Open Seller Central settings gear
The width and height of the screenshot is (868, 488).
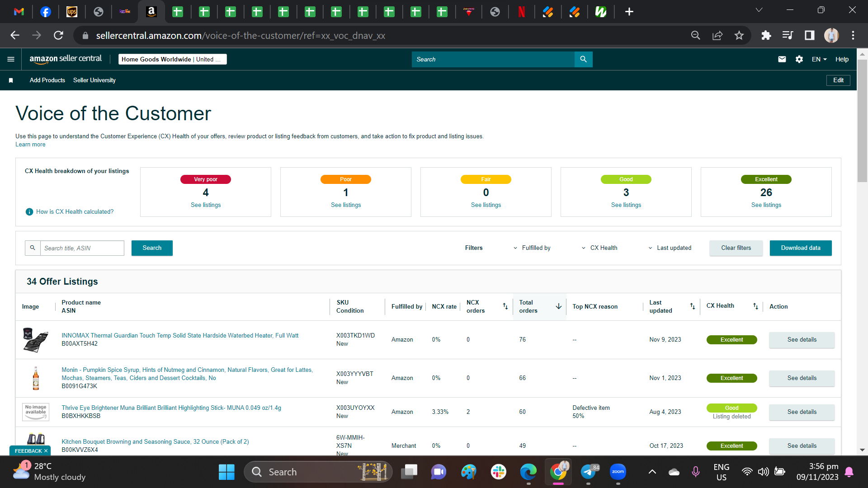[x=799, y=59]
